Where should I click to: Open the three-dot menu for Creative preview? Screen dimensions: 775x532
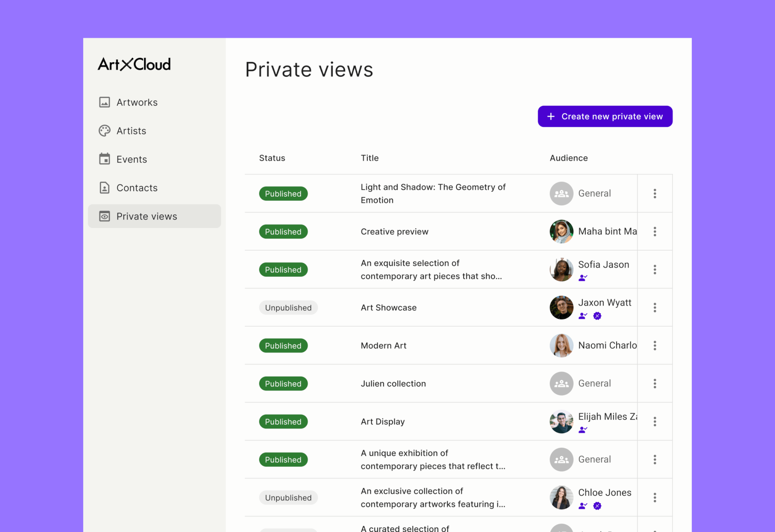click(x=655, y=231)
